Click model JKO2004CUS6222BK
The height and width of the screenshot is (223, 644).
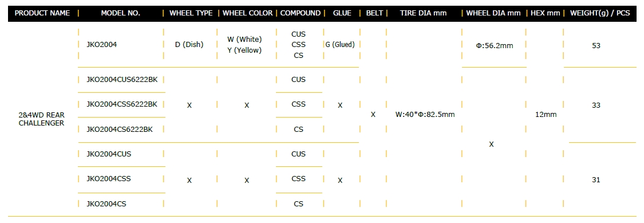[x=122, y=80]
